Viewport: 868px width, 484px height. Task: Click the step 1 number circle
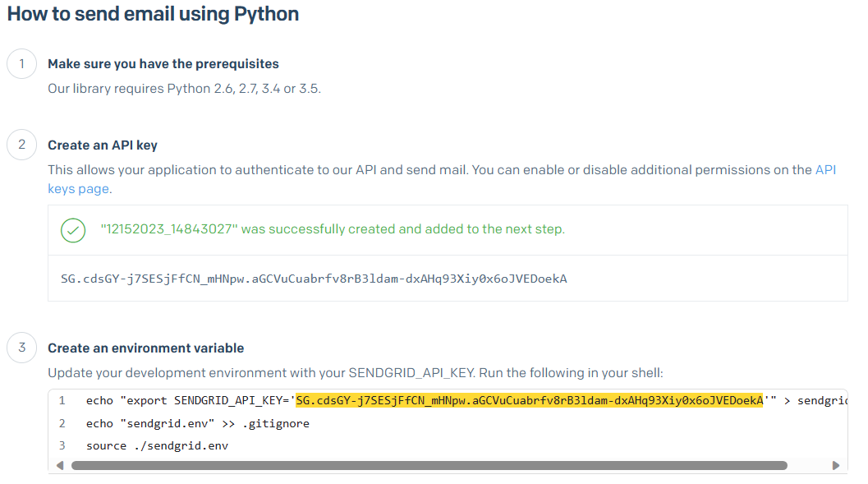click(x=22, y=64)
